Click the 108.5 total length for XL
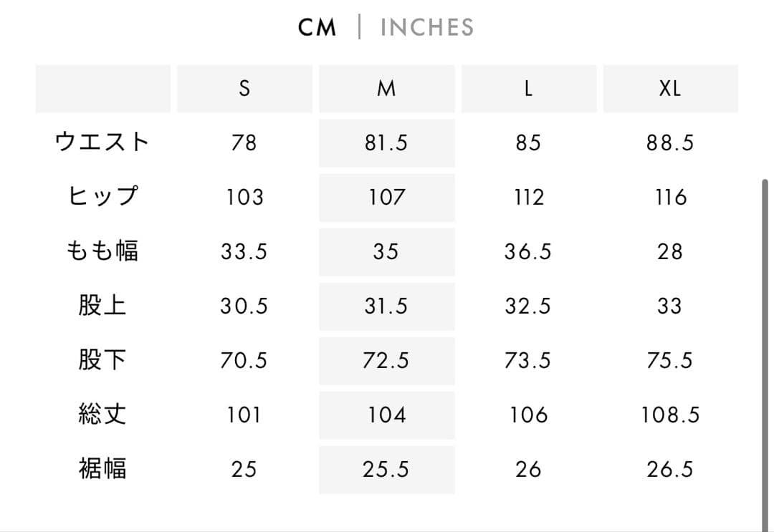 click(670, 415)
